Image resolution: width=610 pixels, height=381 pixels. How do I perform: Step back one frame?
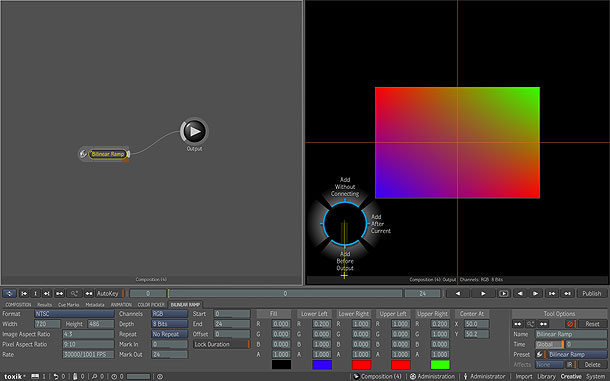click(x=520, y=293)
